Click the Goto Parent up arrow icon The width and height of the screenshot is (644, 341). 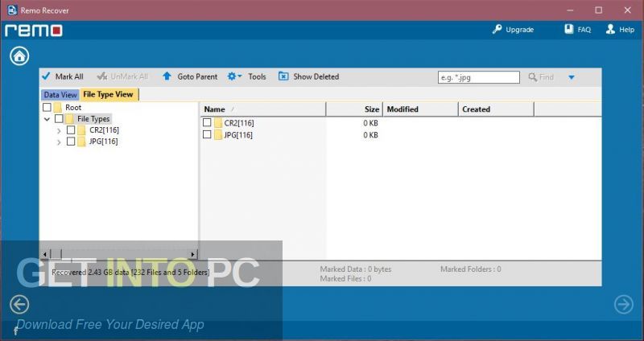coord(167,76)
